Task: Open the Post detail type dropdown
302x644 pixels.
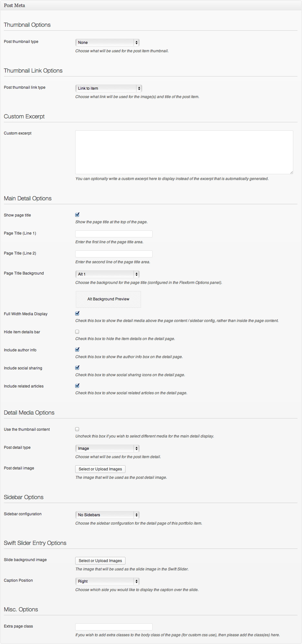Action: [x=107, y=448]
